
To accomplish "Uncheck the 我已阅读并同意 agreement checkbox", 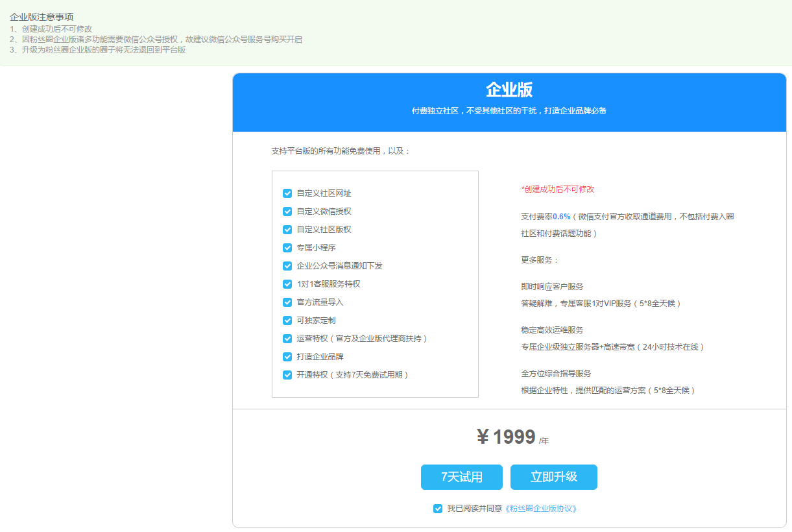I will coord(438,509).
